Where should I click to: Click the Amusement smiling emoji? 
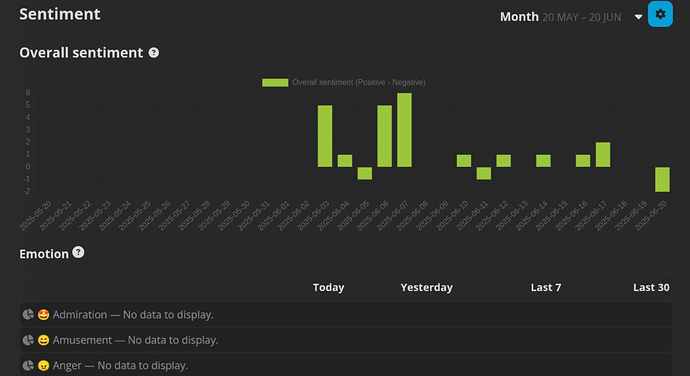pyautogui.click(x=43, y=340)
